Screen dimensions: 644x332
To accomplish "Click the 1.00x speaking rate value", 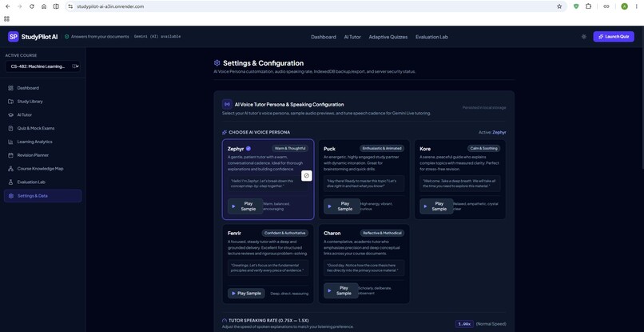I will (x=464, y=324).
